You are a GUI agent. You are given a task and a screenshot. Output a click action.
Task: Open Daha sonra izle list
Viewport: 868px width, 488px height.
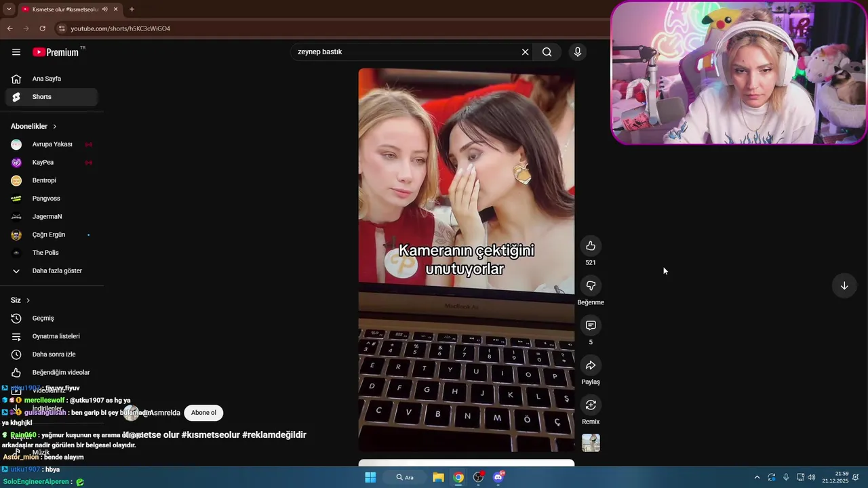click(x=52, y=354)
